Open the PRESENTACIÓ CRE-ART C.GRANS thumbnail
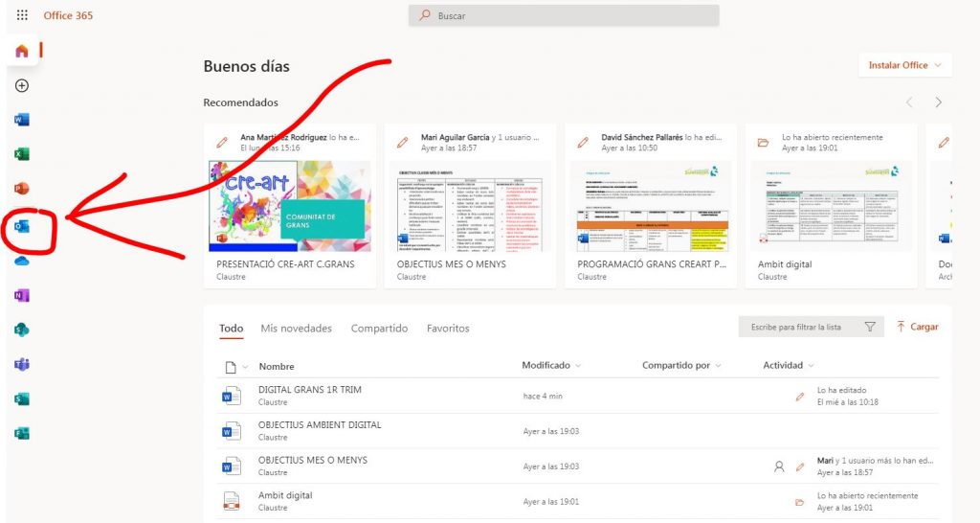This screenshot has height=523, width=980. point(289,206)
